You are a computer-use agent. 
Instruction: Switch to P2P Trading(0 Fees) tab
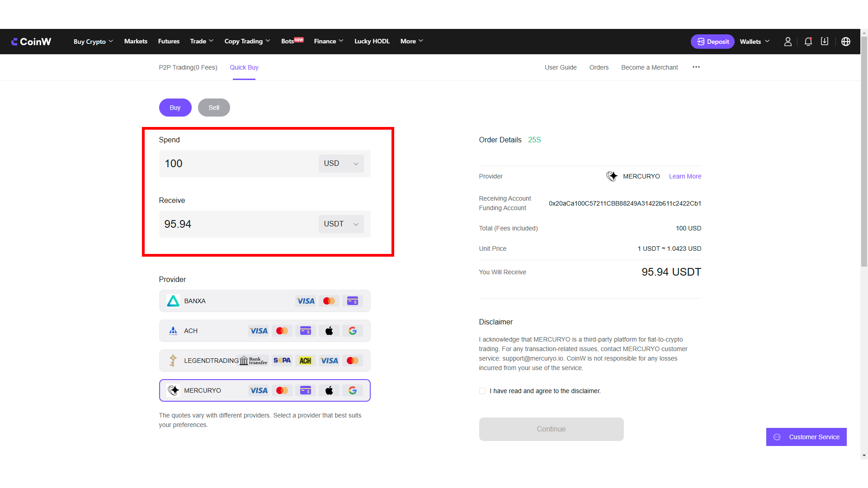pos(188,67)
